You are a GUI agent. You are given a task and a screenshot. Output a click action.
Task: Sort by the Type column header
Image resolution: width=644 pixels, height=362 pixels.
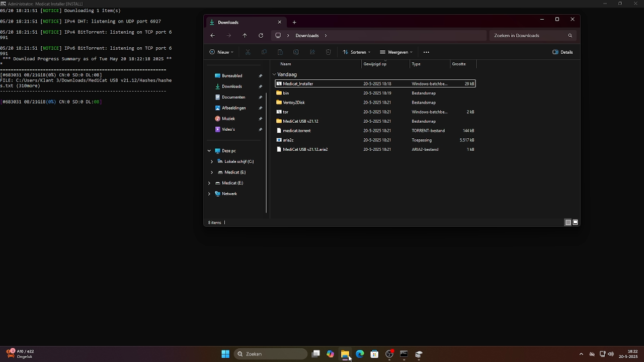coord(430,64)
